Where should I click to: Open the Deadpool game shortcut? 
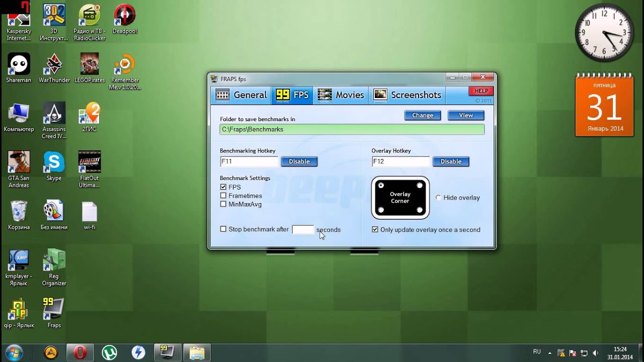(124, 20)
